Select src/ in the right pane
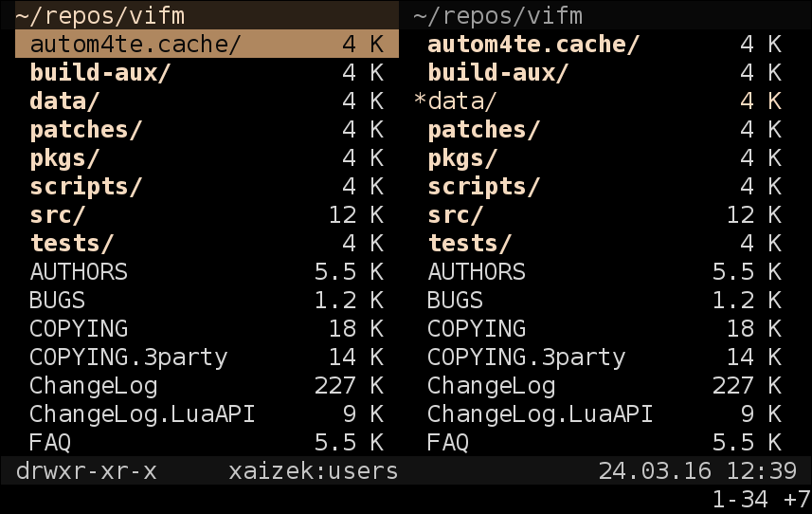This screenshot has height=514, width=812. pos(604,214)
